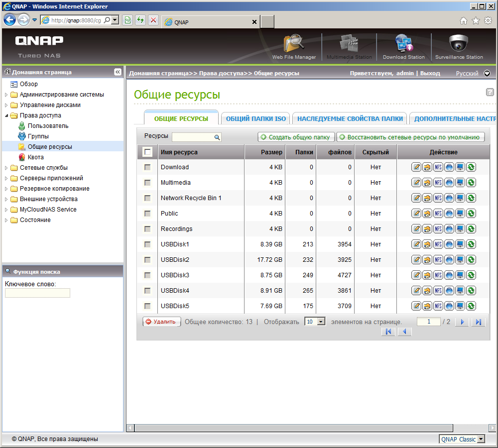Image resolution: width=498 pixels, height=448 pixels.
Task: Check the USBDisk1 row checkbox
Action: [147, 244]
